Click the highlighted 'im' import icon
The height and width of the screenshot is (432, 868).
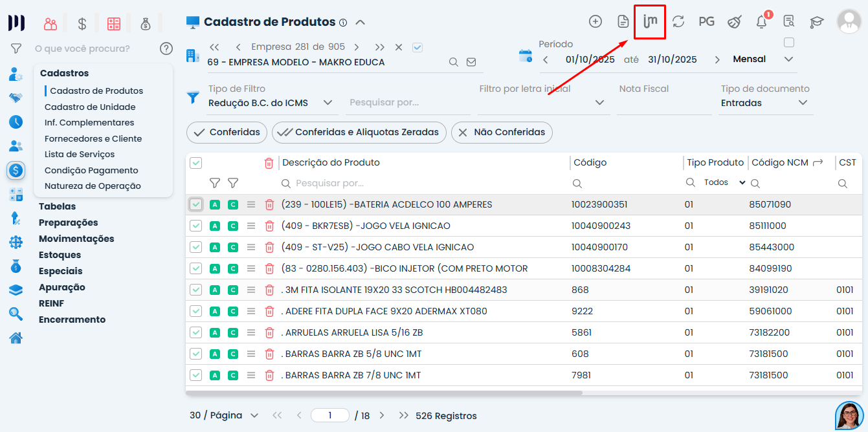pyautogui.click(x=650, y=21)
